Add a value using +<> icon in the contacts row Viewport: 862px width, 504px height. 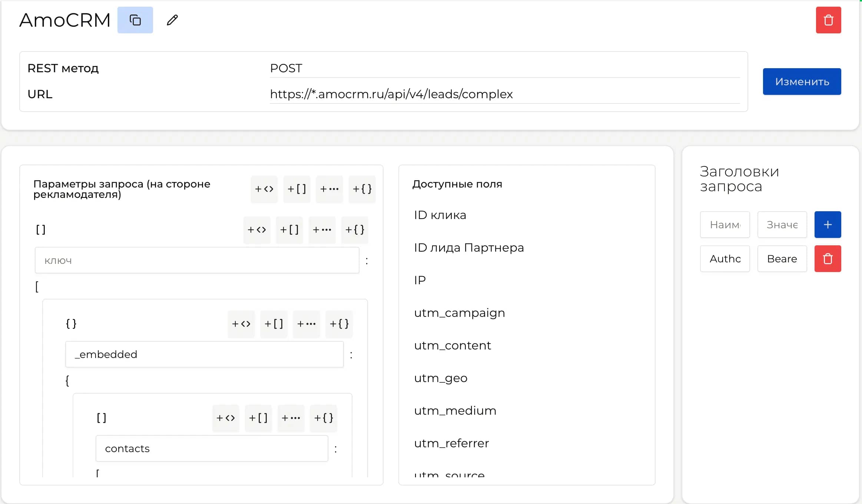coord(225,418)
